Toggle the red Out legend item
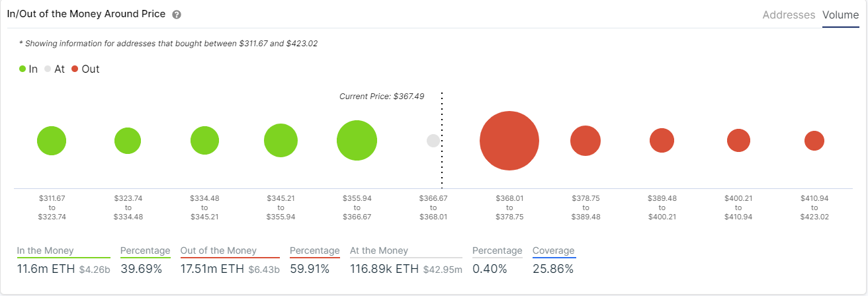This screenshot has height=296, width=868. 85,69
